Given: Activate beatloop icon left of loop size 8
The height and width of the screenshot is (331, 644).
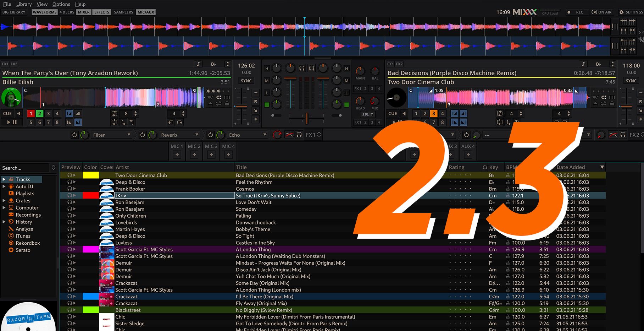Looking at the screenshot, I should click(114, 114).
